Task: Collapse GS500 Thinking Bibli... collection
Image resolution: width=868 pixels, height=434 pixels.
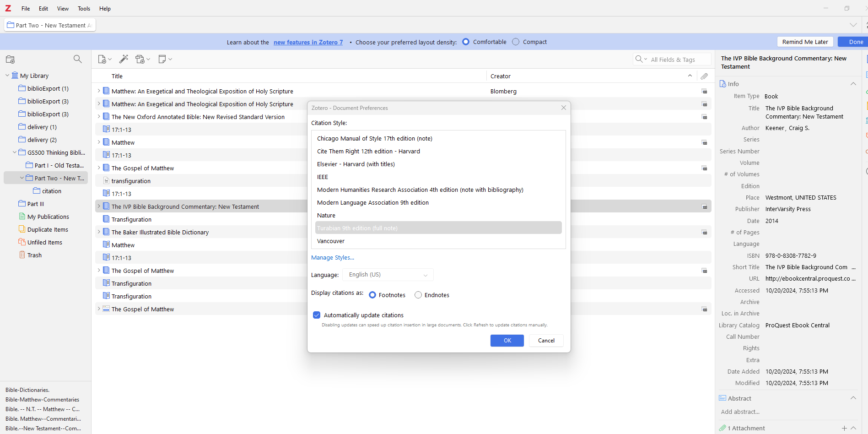Action: tap(15, 152)
